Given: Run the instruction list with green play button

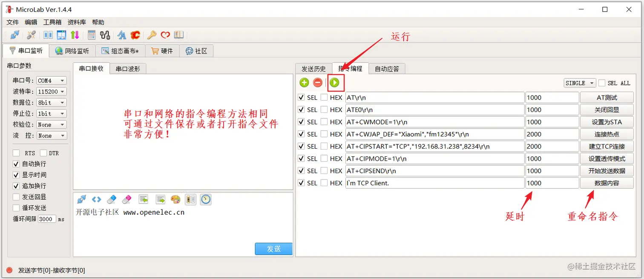Looking at the screenshot, I should point(335,83).
